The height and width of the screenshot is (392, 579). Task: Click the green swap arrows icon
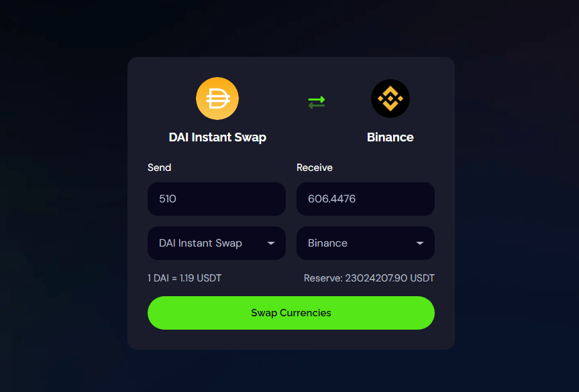click(317, 103)
